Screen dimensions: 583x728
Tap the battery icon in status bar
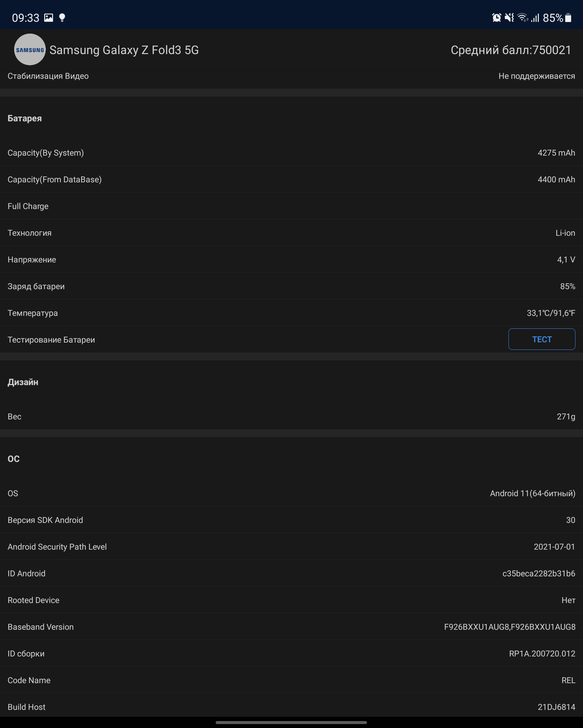coord(568,17)
